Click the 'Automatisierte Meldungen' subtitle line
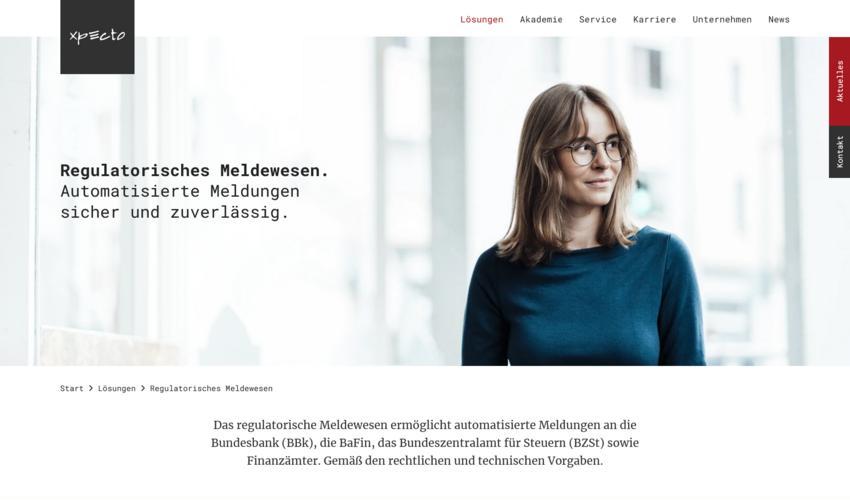 point(180,191)
